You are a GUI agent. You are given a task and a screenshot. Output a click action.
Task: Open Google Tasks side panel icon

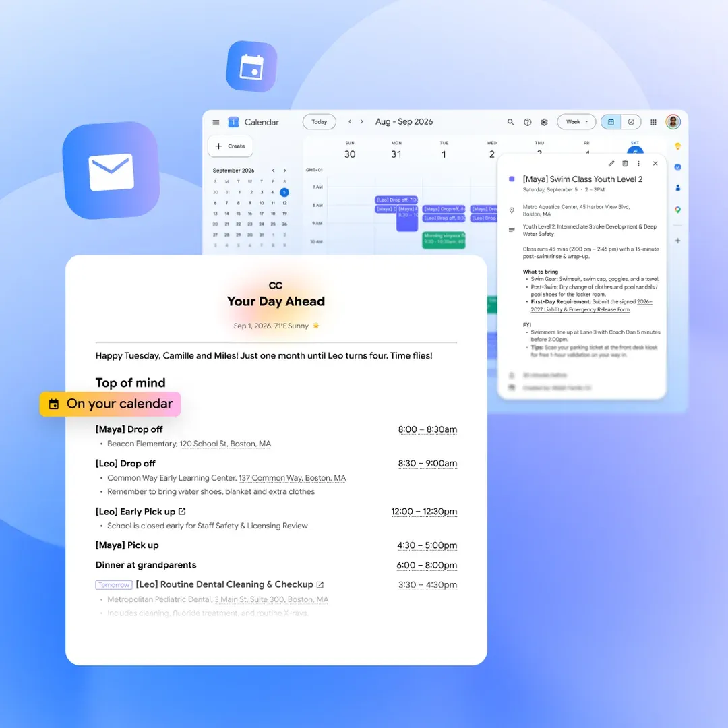(x=678, y=167)
